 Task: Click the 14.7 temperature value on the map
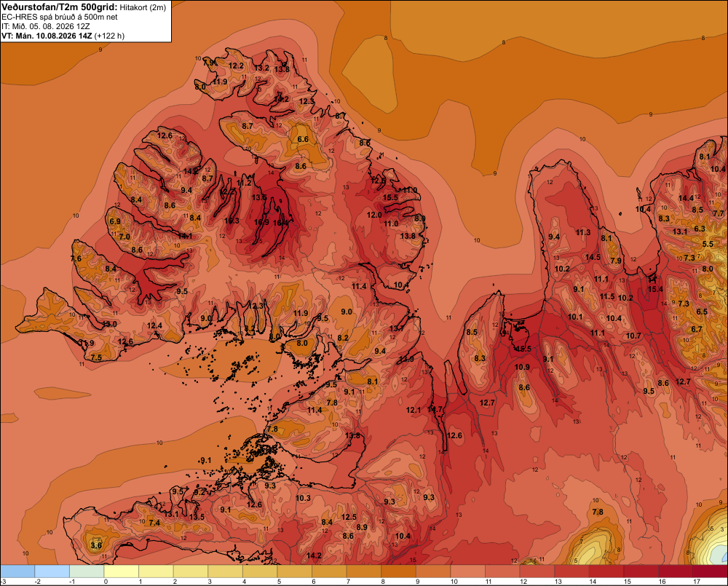pos(435,410)
